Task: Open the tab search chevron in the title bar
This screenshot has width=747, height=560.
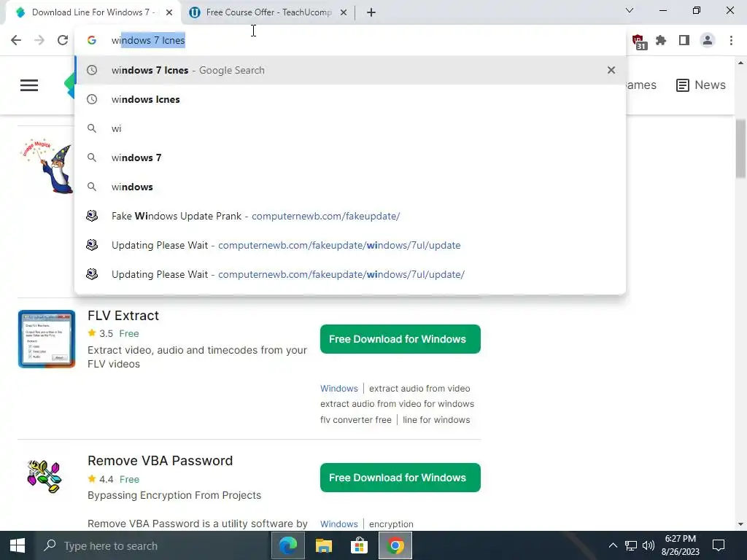Action: pos(630,10)
